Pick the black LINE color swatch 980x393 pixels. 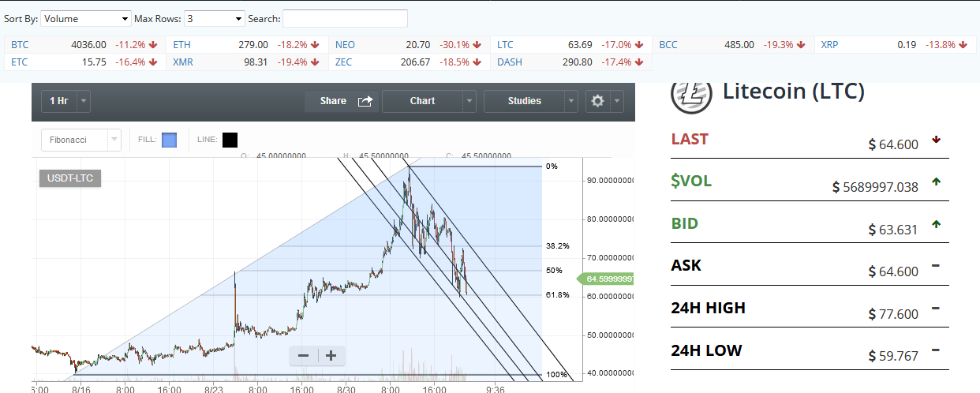pyautogui.click(x=230, y=140)
